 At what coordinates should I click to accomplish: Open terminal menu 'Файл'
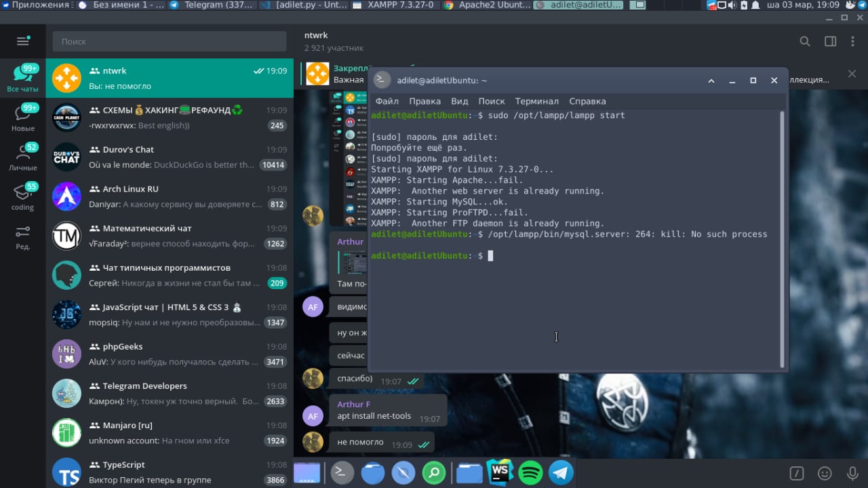(387, 101)
